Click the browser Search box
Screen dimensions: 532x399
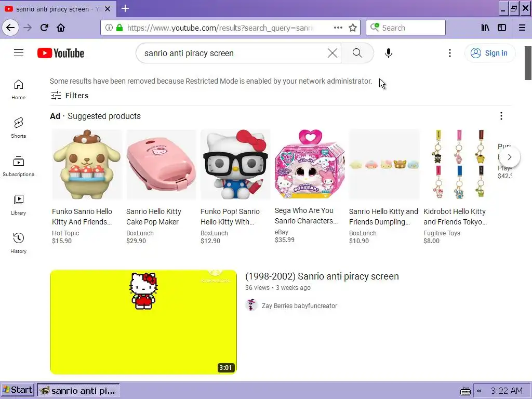pos(406,28)
